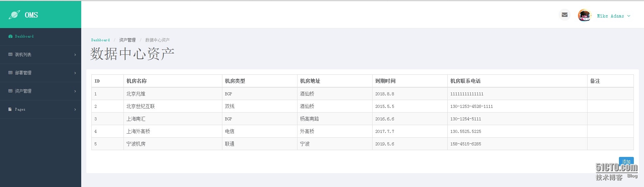Click the 添加 add button
Screen dimensions: 644x187
626,162
